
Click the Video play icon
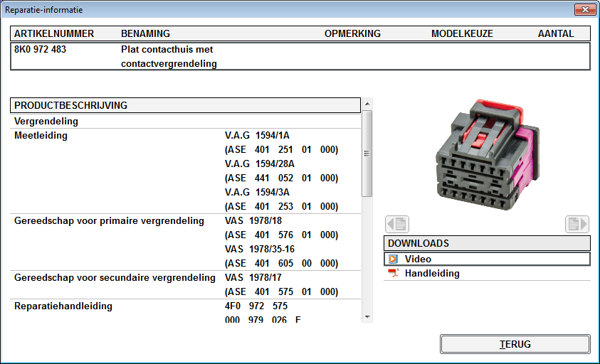[x=393, y=259]
